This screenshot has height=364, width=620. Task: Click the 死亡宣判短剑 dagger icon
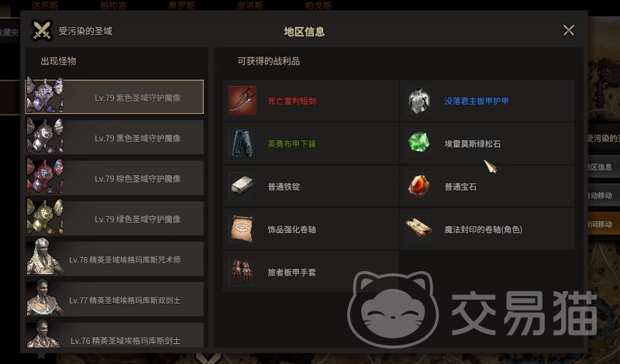tap(243, 101)
